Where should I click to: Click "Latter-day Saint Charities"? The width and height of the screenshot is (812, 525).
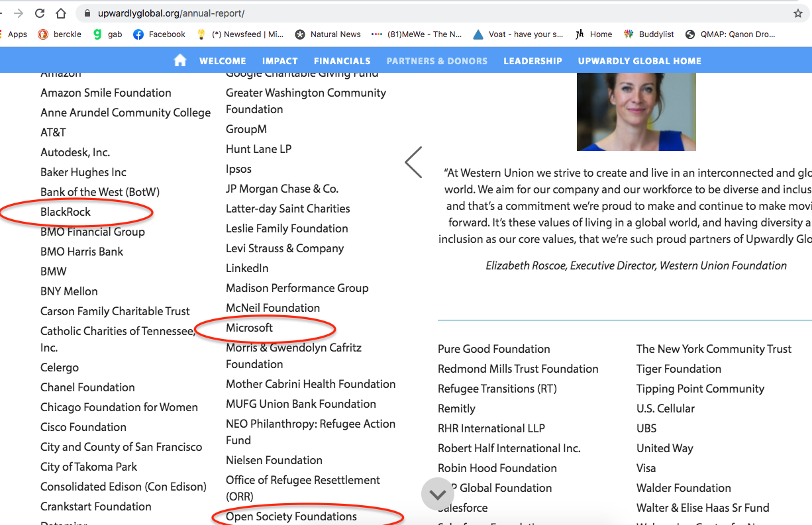[288, 209]
